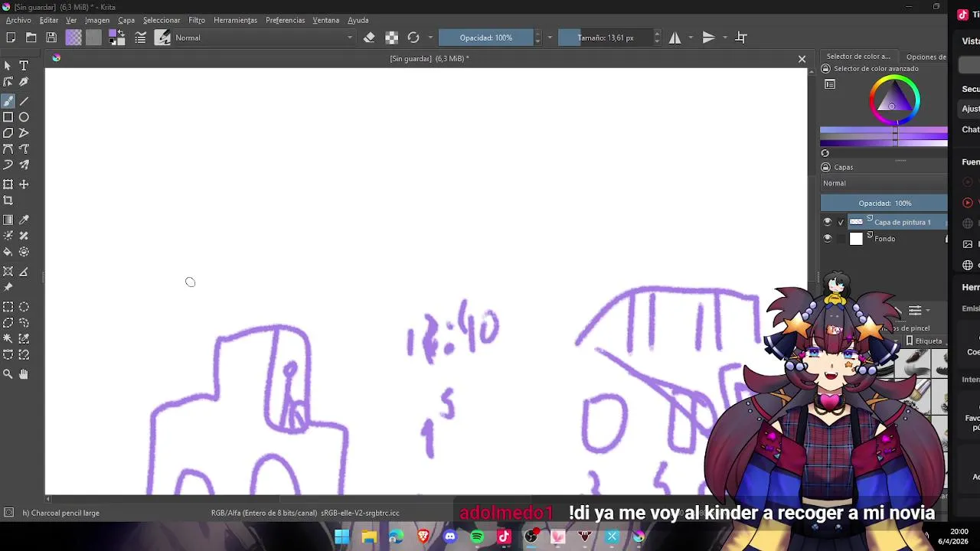Image resolution: width=980 pixels, height=551 pixels.
Task: Open the brush blending mode Normal dropdown
Action: point(264,37)
